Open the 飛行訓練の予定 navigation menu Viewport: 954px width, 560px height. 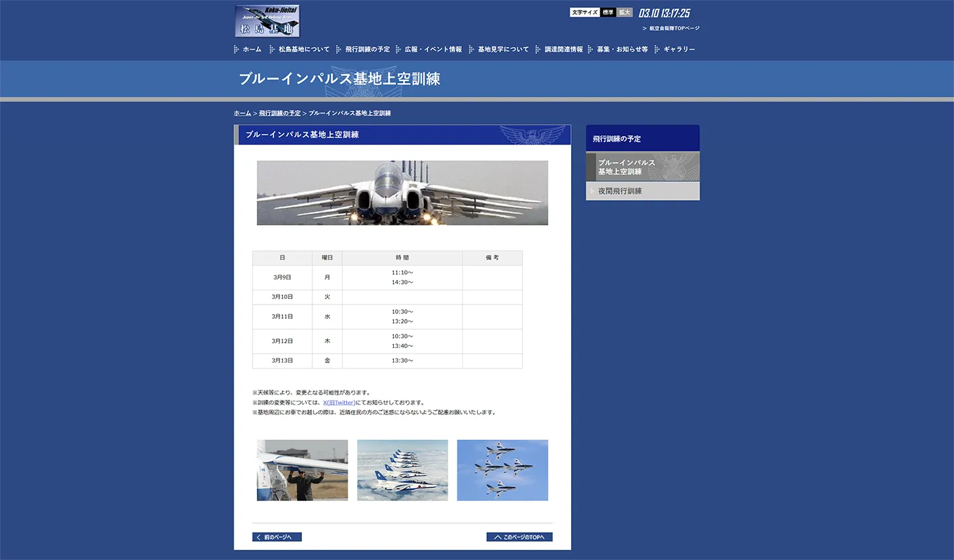367,48
